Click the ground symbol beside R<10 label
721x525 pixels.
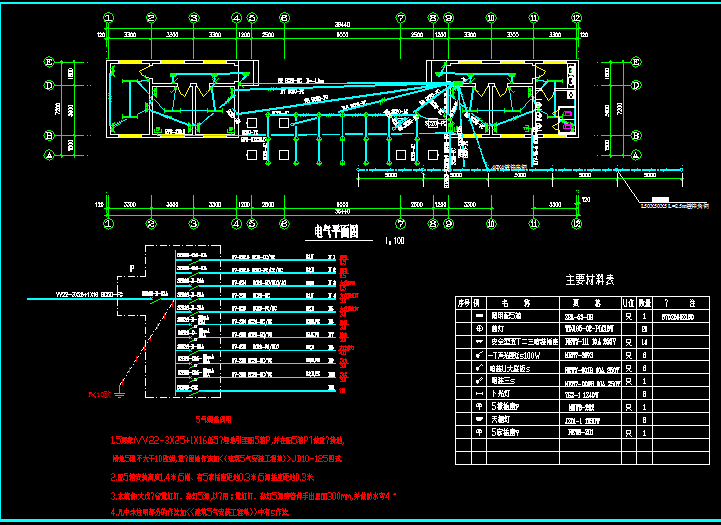point(119,393)
